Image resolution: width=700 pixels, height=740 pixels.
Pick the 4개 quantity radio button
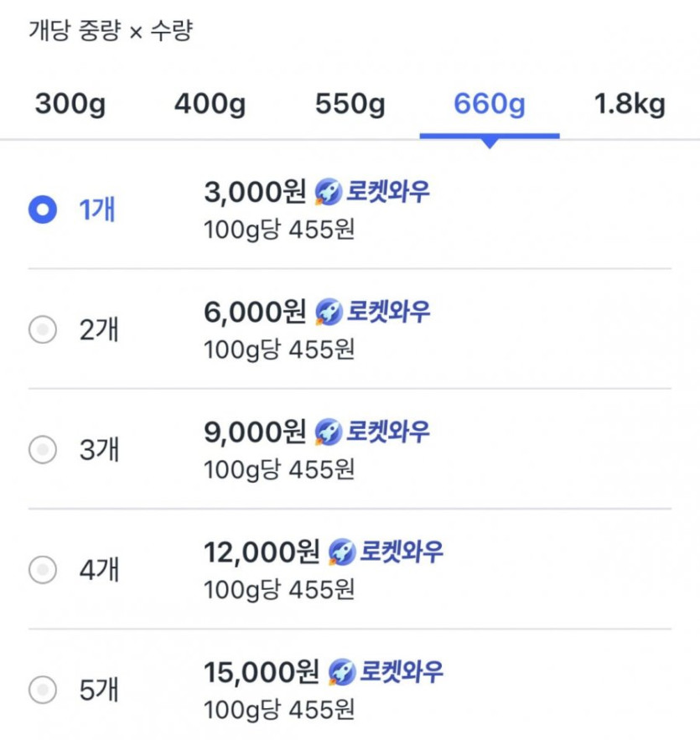[42, 571]
